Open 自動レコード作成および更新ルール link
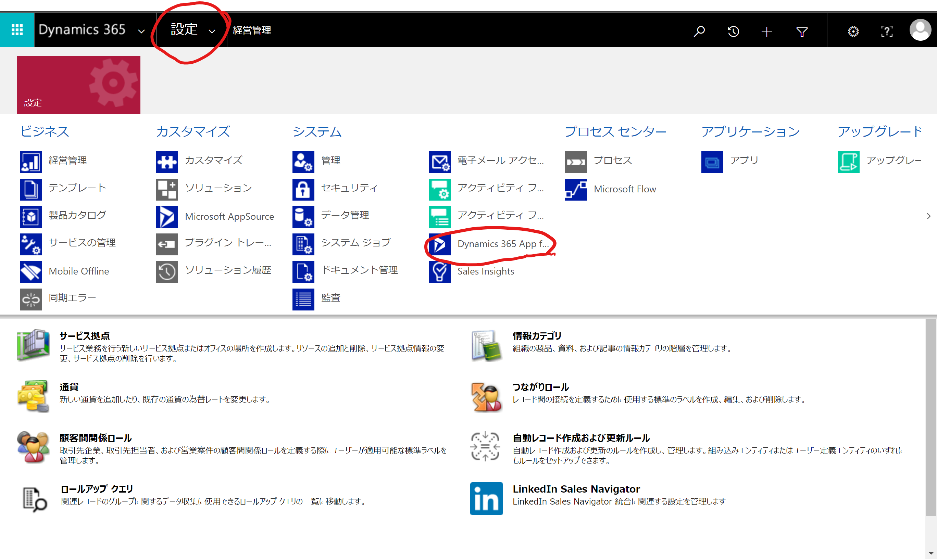Image resolution: width=937 pixels, height=560 pixels. [x=581, y=438]
